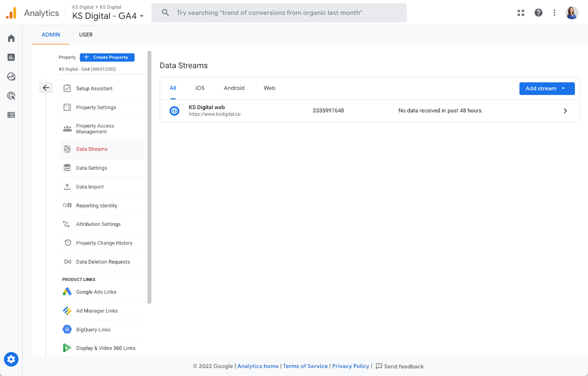The width and height of the screenshot is (588, 376).
Task: Click the Google Analytics logo
Action: pyautogui.click(x=11, y=13)
